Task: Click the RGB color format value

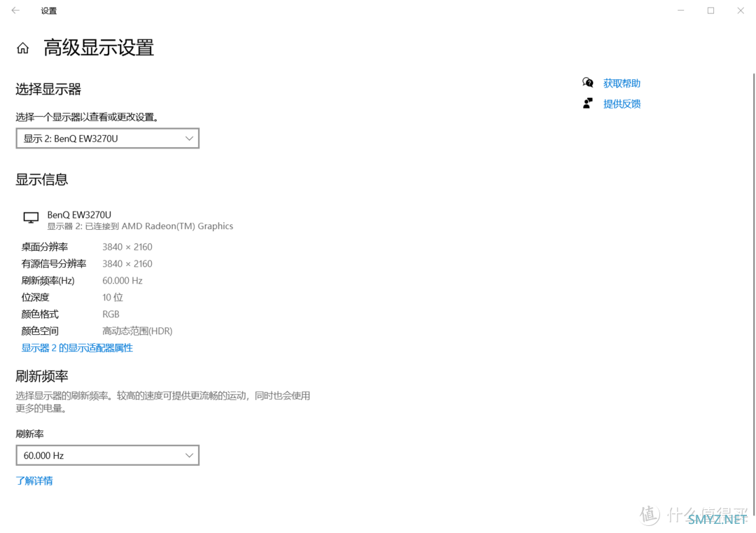Action: click(111, 314)
